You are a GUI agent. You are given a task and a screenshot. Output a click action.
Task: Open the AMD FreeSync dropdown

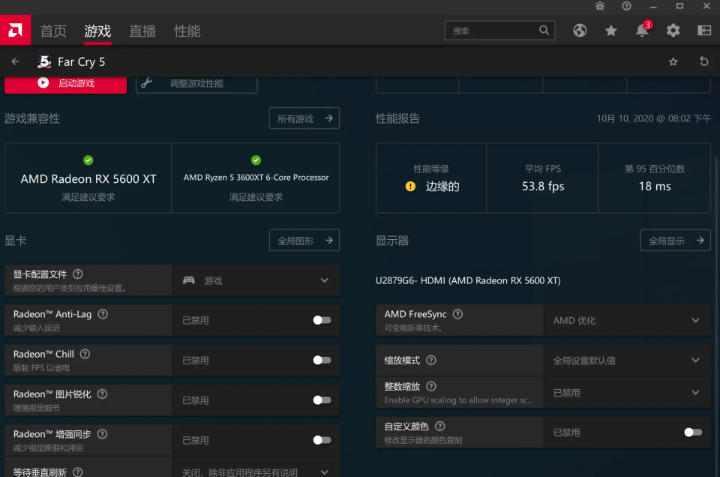point(696,320)
